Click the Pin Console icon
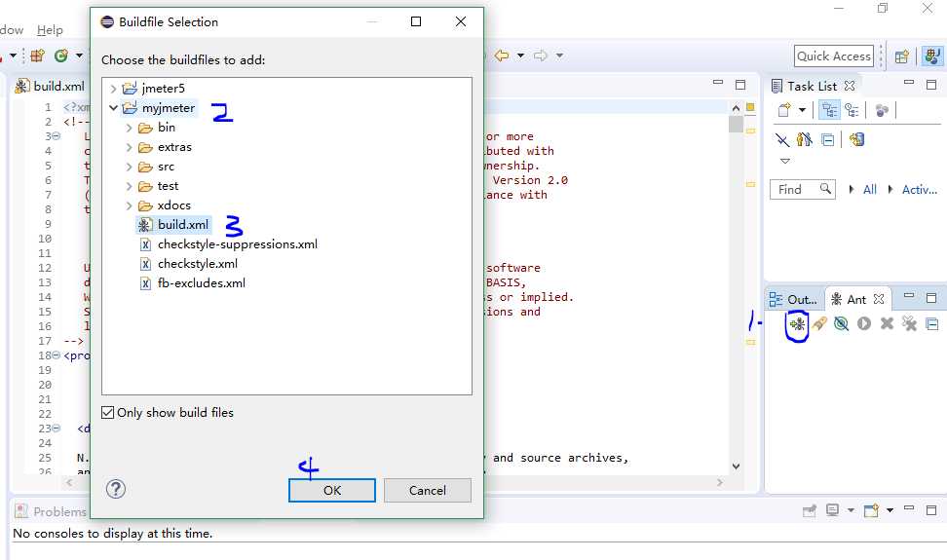This screenshot has height=560, width=947. [x=810, y=510]
